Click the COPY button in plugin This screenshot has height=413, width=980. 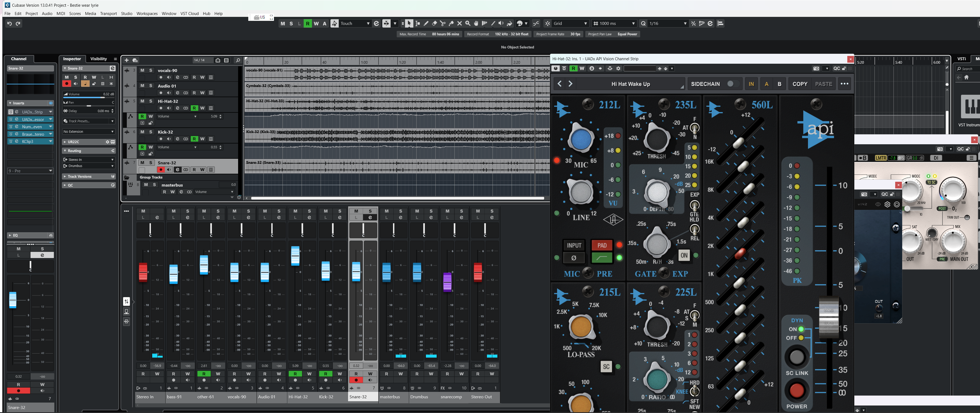pos(800,84)
